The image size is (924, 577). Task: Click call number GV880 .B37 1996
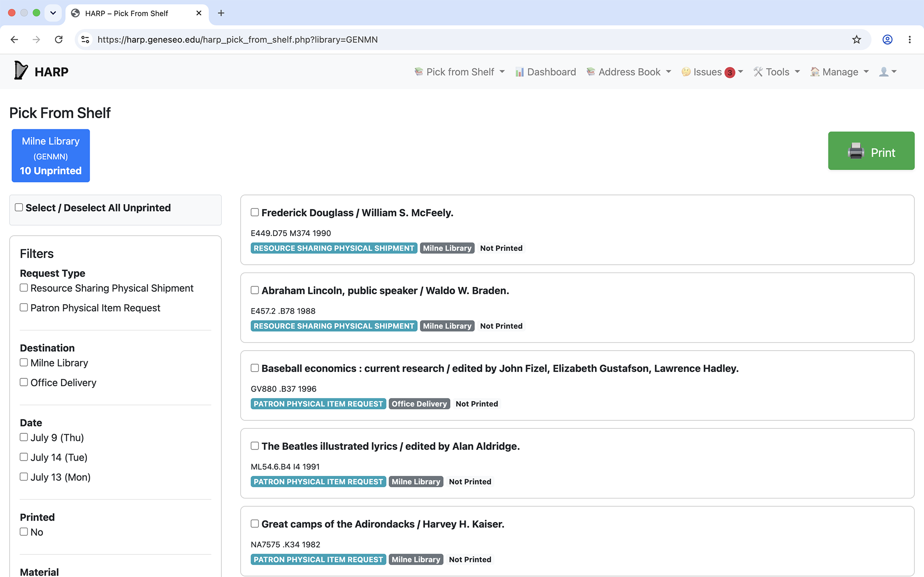pyautogui.click(x=284, y=389)
